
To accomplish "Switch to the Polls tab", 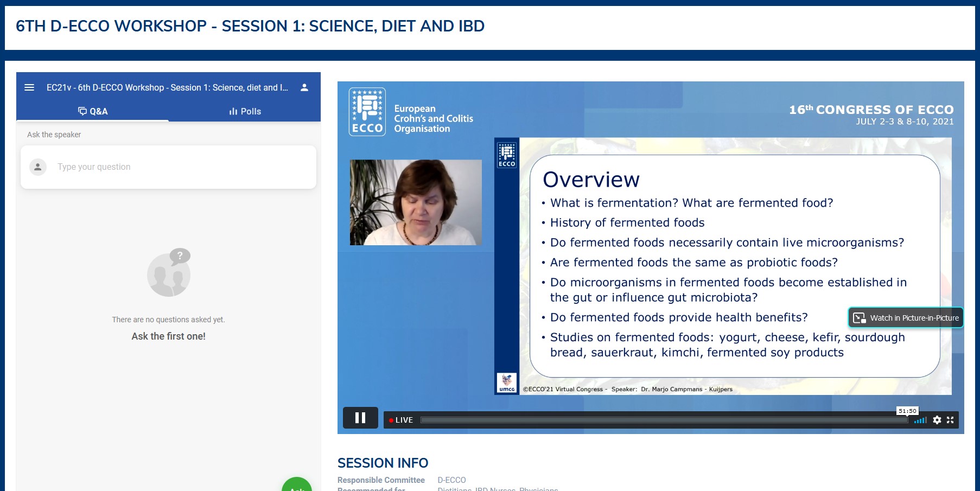I will 245,111.
